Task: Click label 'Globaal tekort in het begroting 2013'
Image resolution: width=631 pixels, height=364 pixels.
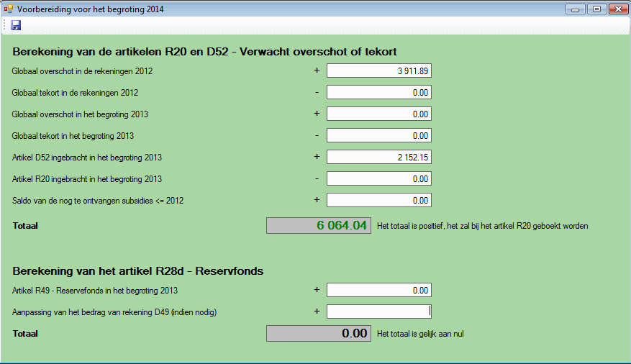Action: click(x=73, y=136)
